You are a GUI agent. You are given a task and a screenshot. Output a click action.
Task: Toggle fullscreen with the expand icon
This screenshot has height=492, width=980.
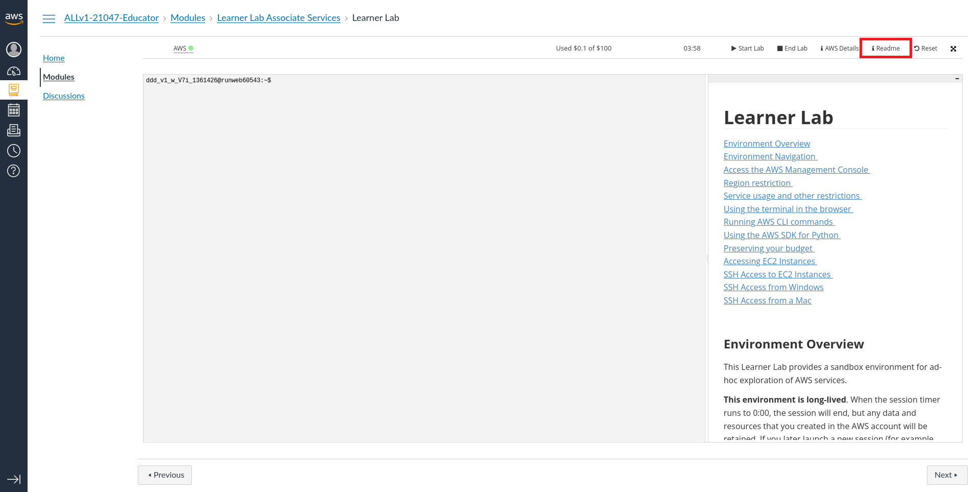[953, 49]
